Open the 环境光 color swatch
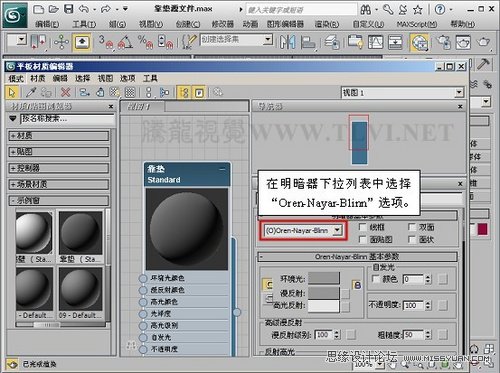Viewport: 500px width, 373px height. (x=324, y=278)
